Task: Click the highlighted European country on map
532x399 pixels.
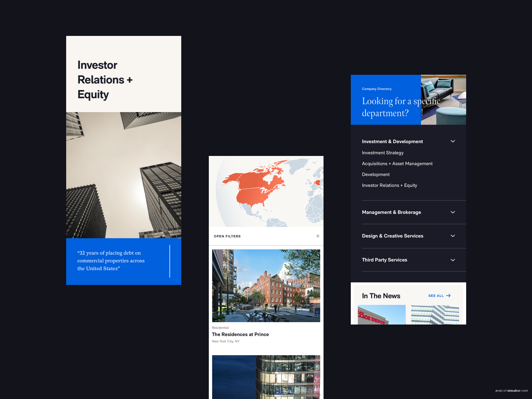Action: pyautogui.click(x=318, y=182)
